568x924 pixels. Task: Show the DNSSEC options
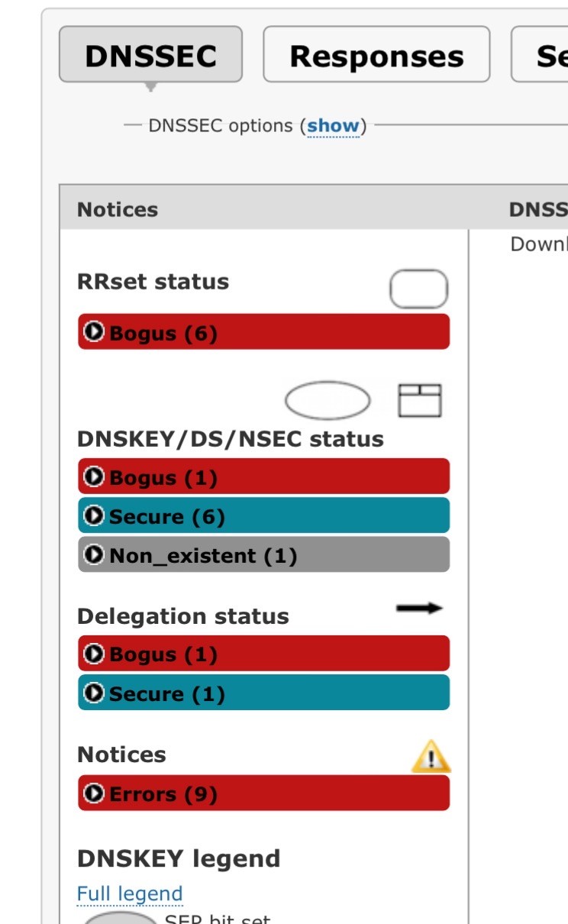[x=333, y=125]
